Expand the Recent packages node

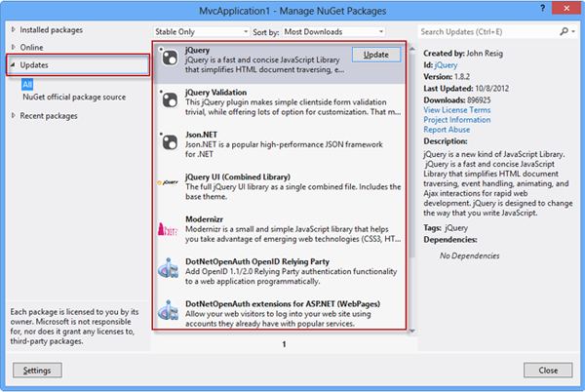(14, 116)
